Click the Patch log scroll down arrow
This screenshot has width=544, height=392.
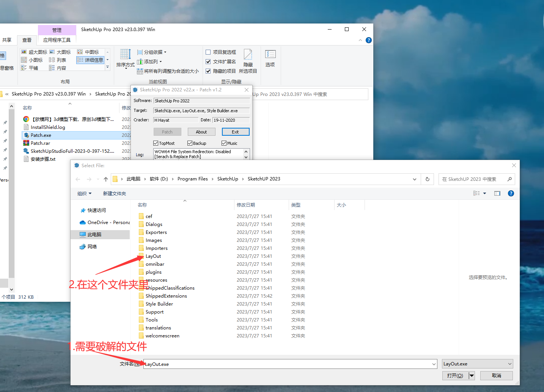246,157
